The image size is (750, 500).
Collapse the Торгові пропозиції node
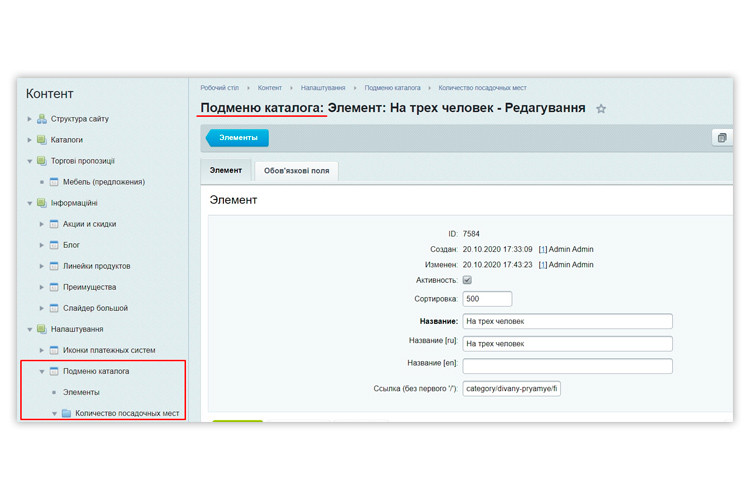(30, 161)
